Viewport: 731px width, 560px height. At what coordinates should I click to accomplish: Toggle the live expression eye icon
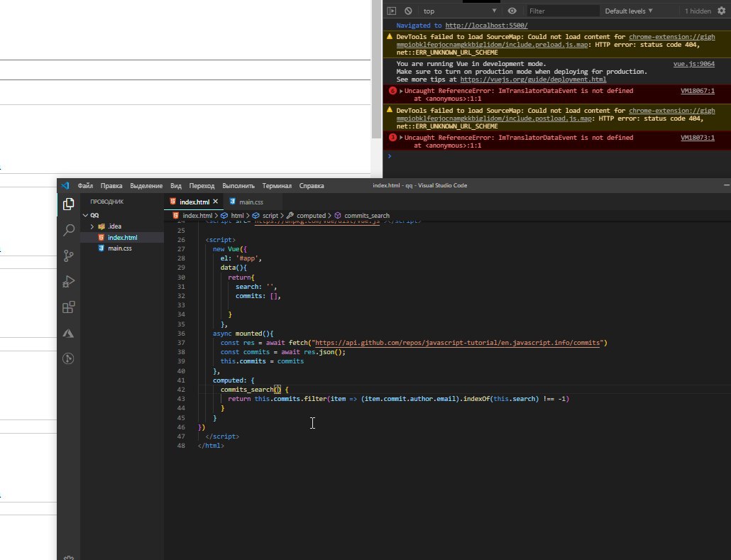512,11
